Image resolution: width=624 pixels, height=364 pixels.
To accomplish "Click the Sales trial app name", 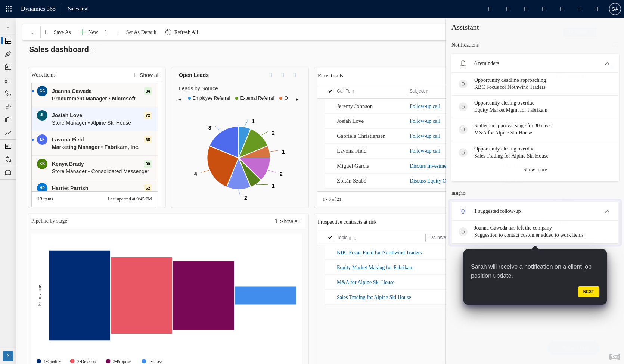I will (x=78, y=9).
